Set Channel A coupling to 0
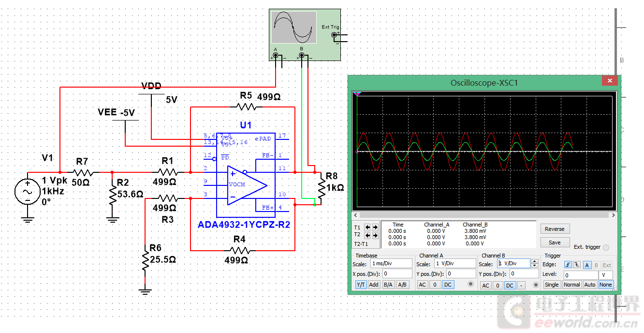Viewport: 644px width, 333px height. tap(435, 285)
